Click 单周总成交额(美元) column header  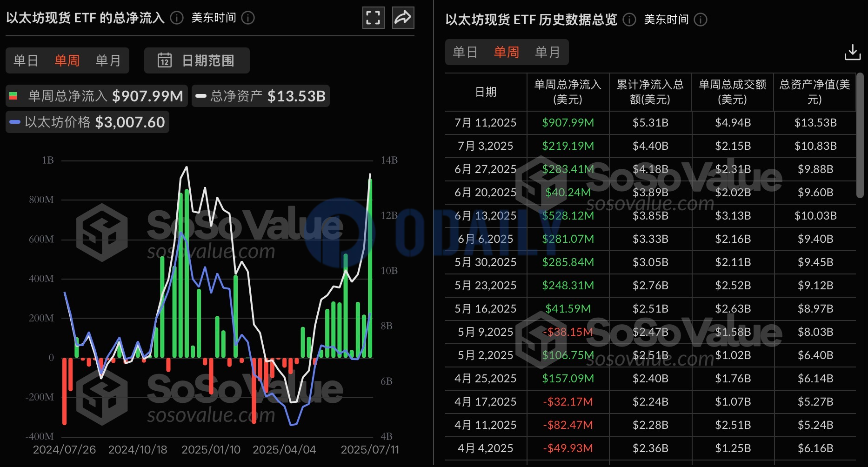[x=733, y=92]
